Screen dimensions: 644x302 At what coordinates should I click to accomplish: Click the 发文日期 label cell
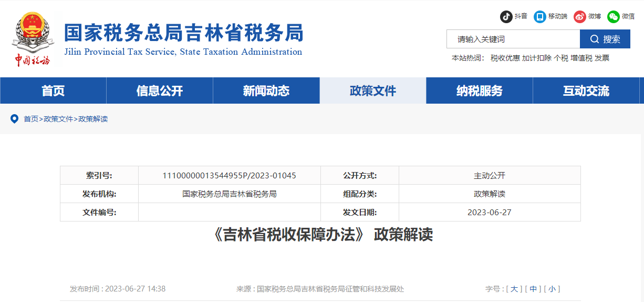click(360, 213)
